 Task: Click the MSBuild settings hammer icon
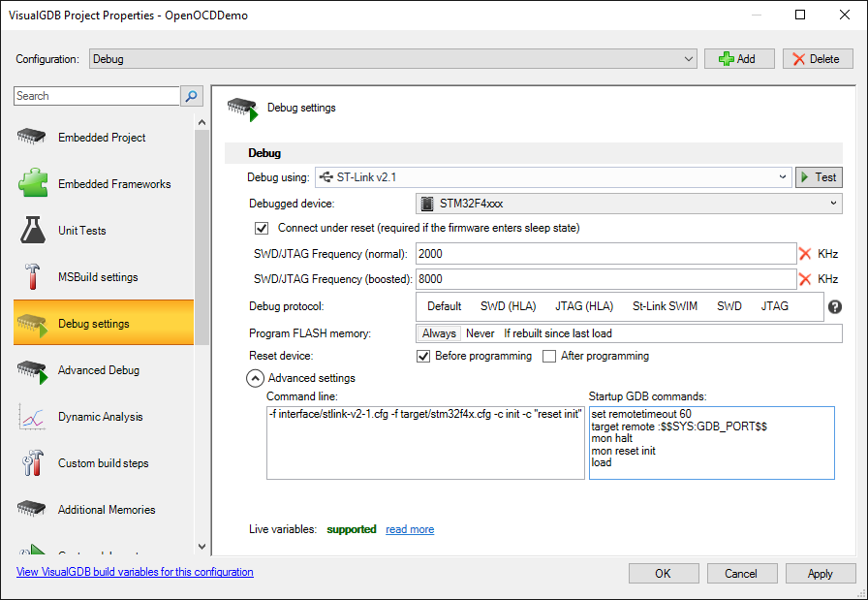tap(33, 276)
